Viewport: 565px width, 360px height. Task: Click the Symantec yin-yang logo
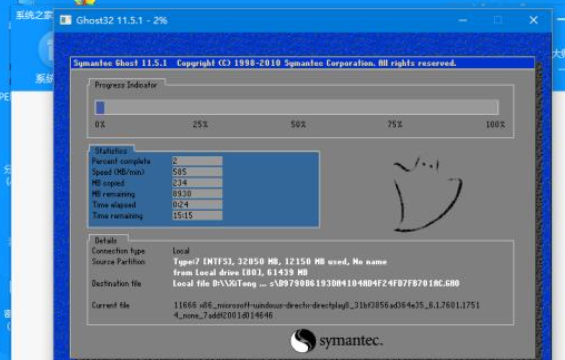(x=303, y=341)
